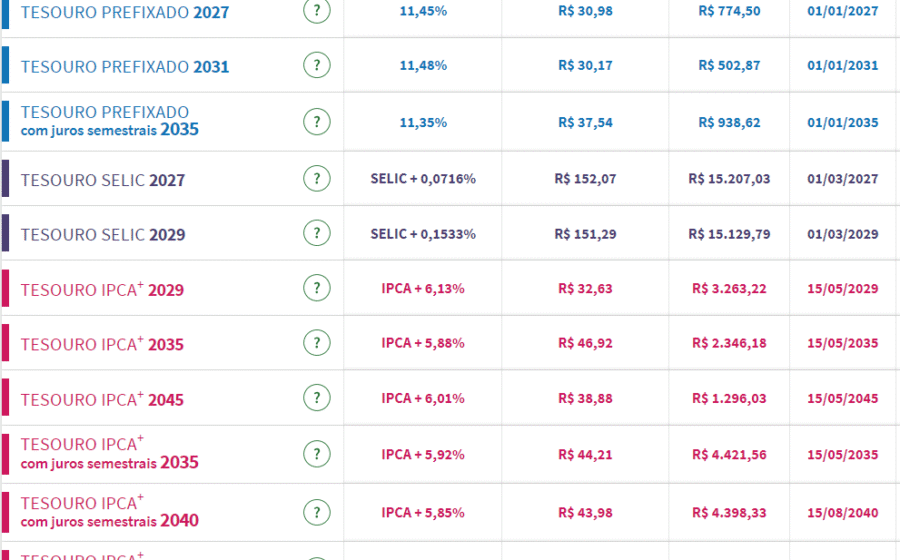Click unit price R$ 3.263,22

[729, 289]
